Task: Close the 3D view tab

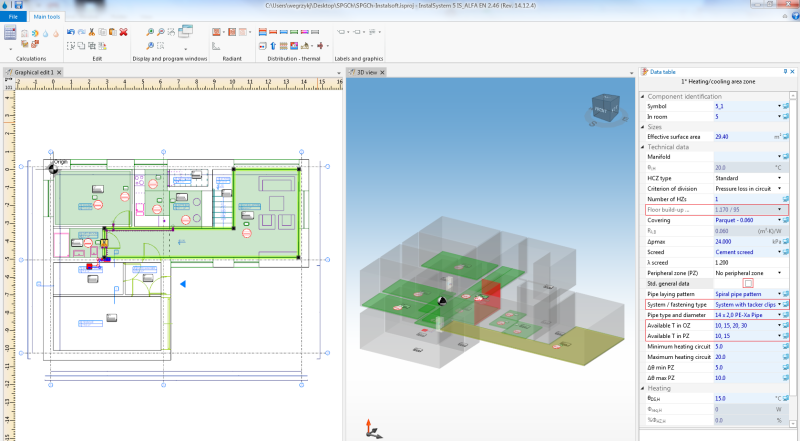Action: (x=382, y=72)
